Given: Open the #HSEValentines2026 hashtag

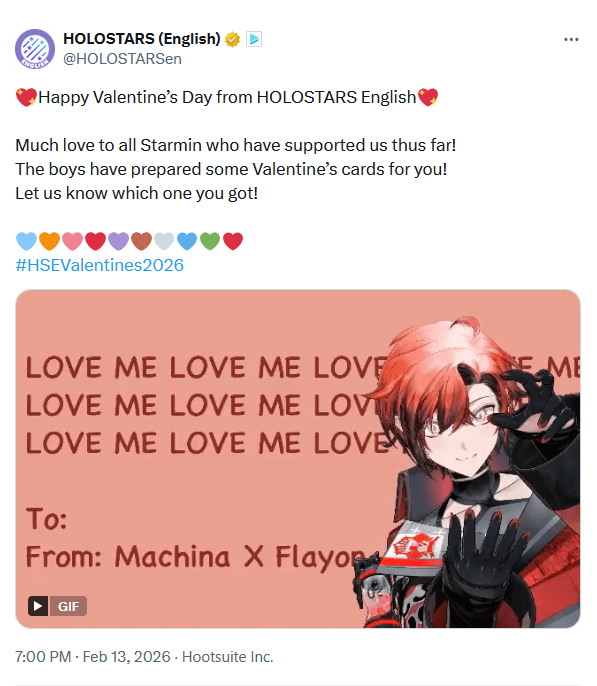Looking at the screenshot, I should 99,265.
